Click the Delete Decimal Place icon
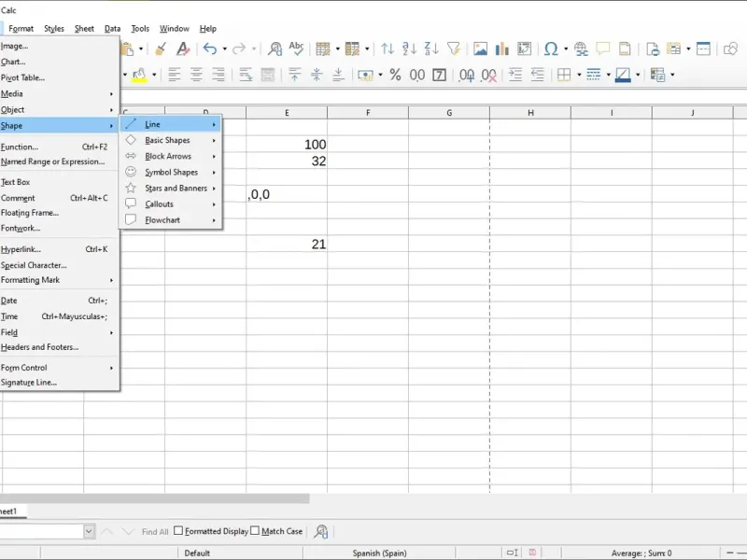The height and width of the screenshot is (560, 747). [488, 76]
